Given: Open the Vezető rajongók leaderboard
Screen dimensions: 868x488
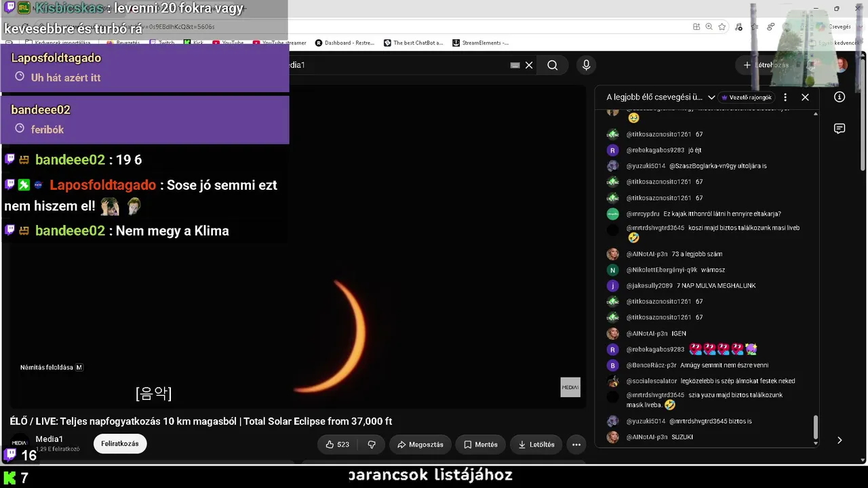Looking at the screenshot, I should (746, 98).
